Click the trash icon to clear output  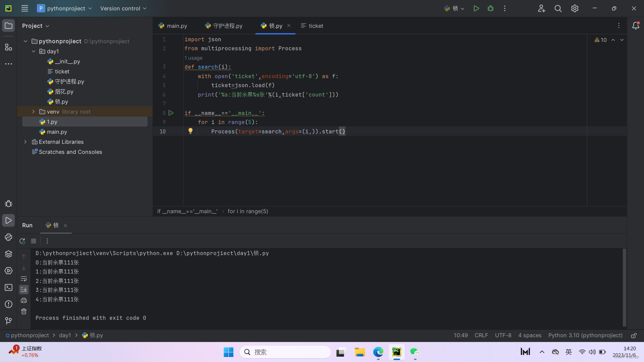[24, 312]
